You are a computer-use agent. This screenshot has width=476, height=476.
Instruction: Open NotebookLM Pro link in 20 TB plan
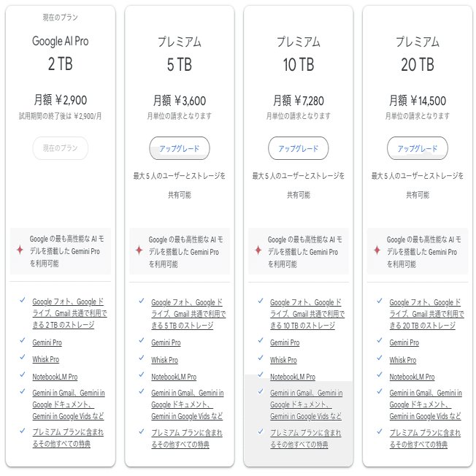click(x=412, y=377)
